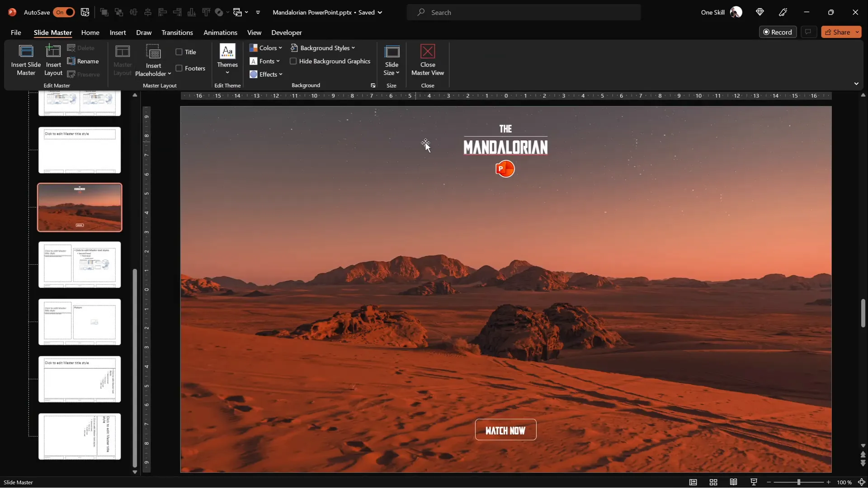Click the align bottom icon in quick access toolbar
Screen dimensions: 868x488
click(192, 12)
